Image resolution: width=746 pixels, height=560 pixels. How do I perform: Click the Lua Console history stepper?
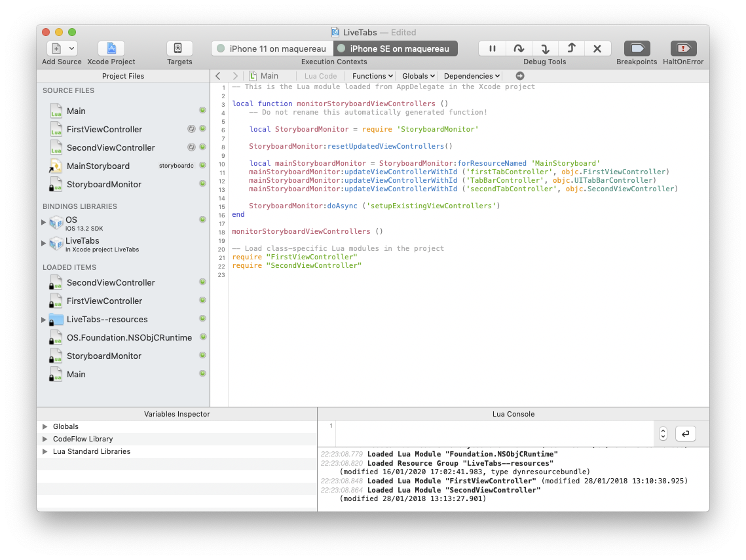point(663,434)
